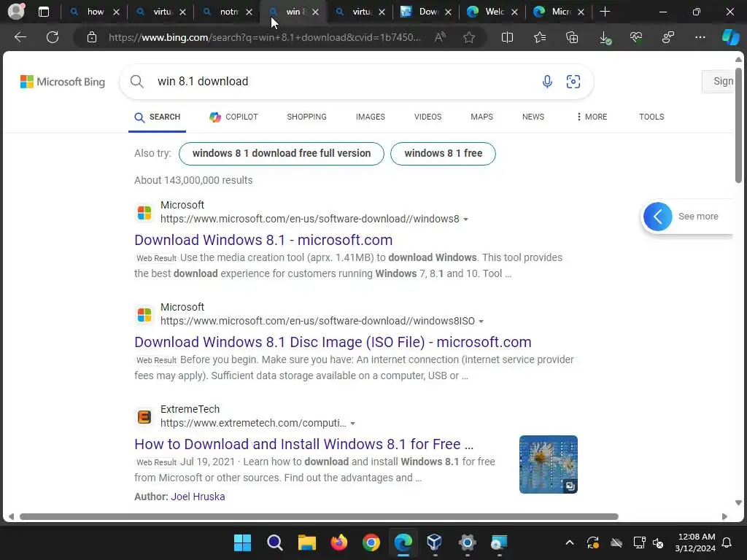Click the search magnifier icon in the Bing box

coord(136,82)
